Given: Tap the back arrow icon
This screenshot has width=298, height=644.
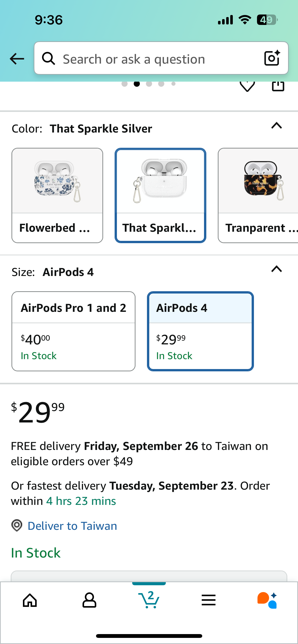Looking at the screenshot, I should 17,59.
